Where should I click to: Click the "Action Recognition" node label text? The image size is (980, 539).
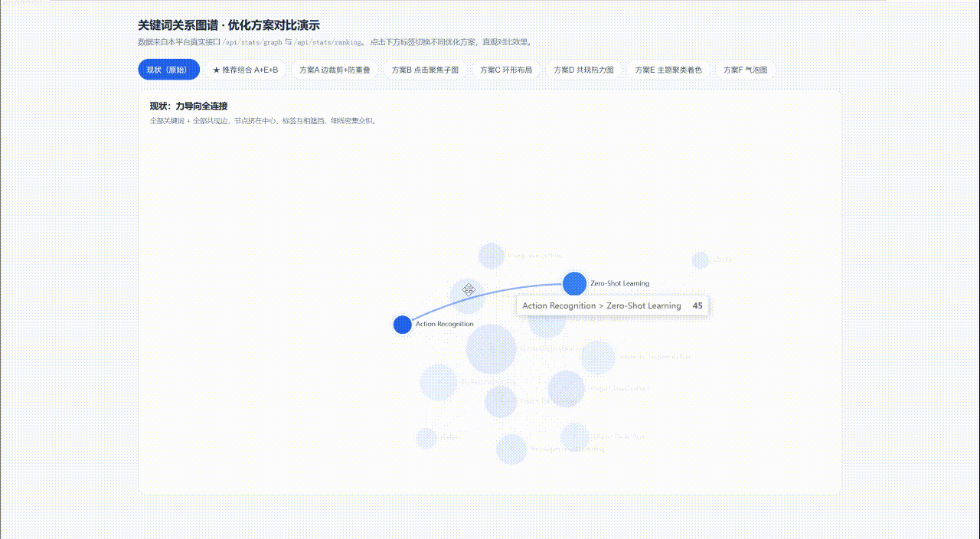pos(445,324)
